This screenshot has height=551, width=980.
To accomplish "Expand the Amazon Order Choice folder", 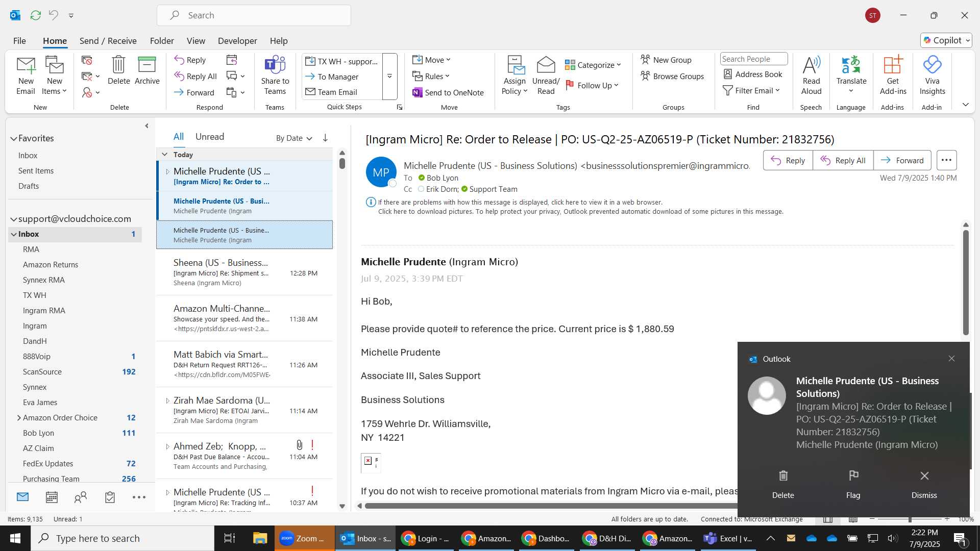I will coord(19,418).
